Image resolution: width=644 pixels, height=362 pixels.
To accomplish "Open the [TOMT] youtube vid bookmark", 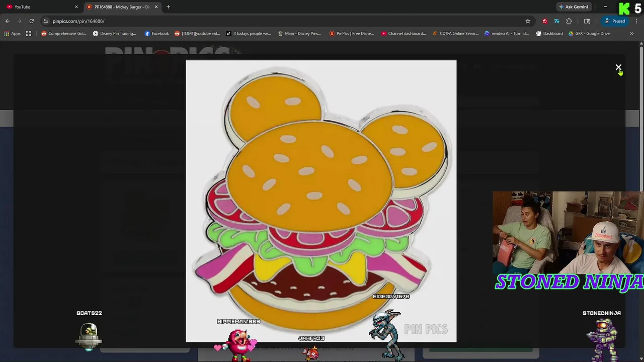I will [197, 34].
